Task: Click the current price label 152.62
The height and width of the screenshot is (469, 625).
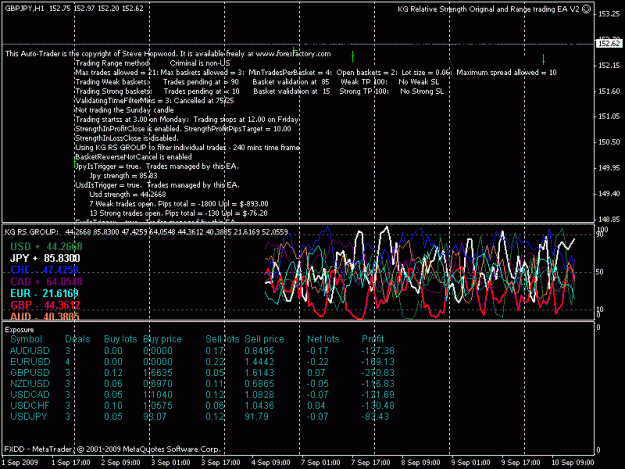Action: click(609, 43)
